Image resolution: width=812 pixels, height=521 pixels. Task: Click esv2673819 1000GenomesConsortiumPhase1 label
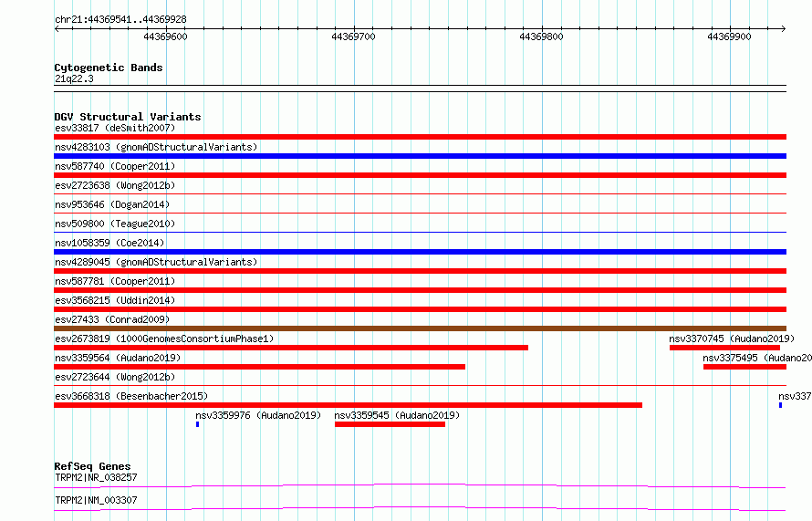tap(164, 339)
